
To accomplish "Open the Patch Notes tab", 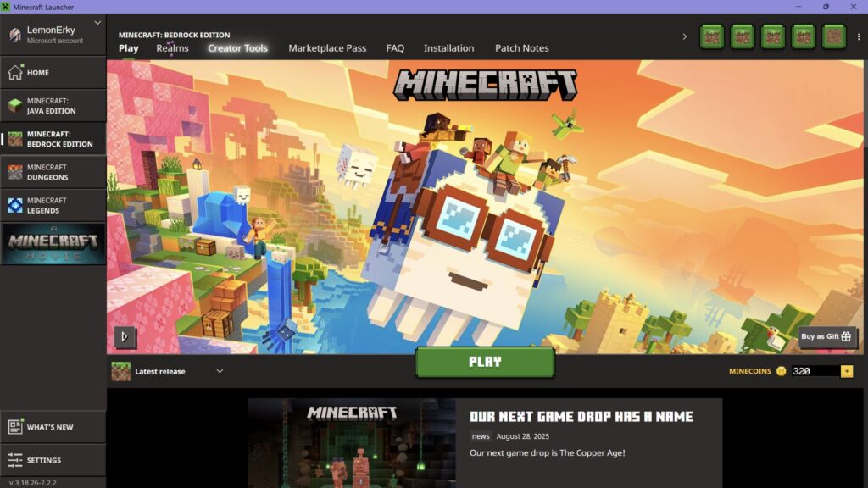I will coord(521,48).
